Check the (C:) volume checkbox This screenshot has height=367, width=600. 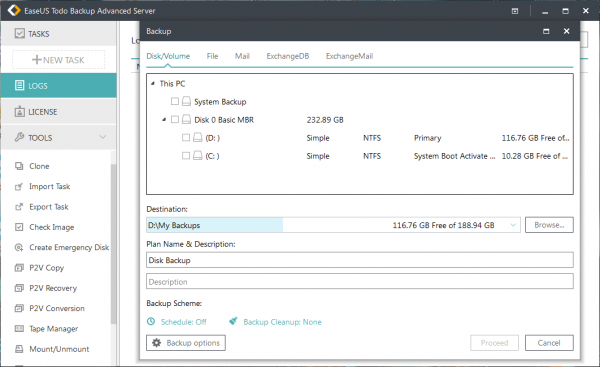click(x=186, y=155)
